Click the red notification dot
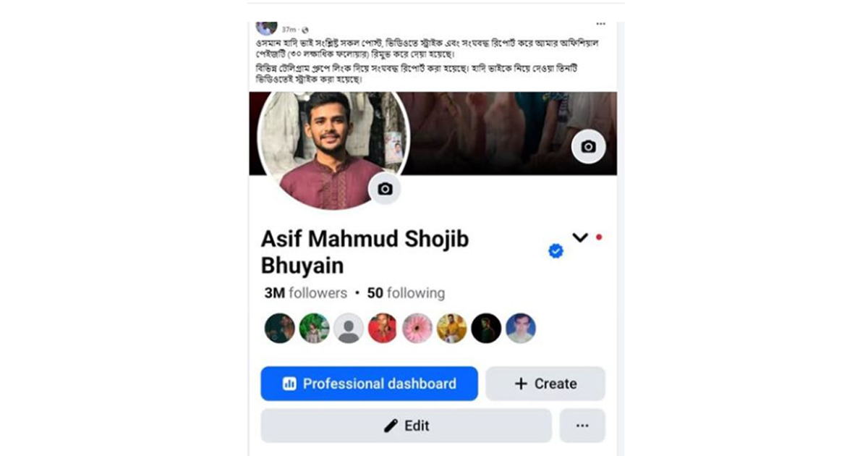This screenshot has width=868, height=456. tap(599, 237)
